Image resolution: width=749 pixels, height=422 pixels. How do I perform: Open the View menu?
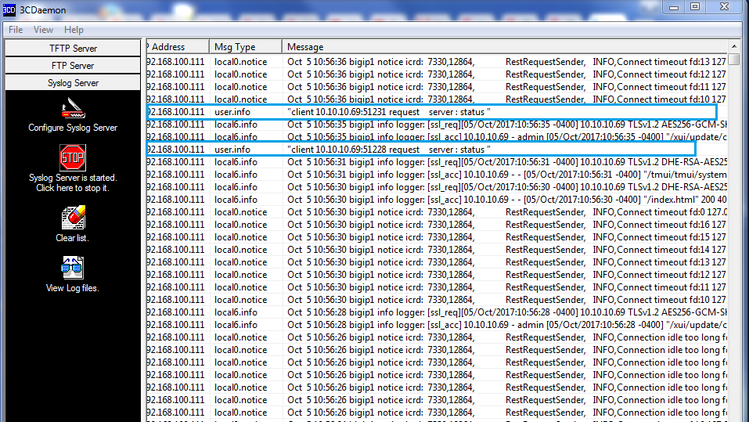(43, 30)
